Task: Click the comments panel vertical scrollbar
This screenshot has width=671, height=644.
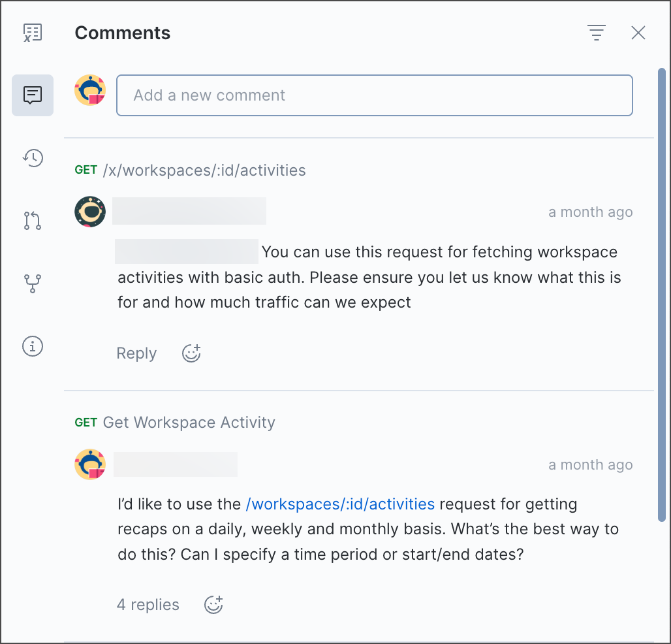Action: pos(661,294)
